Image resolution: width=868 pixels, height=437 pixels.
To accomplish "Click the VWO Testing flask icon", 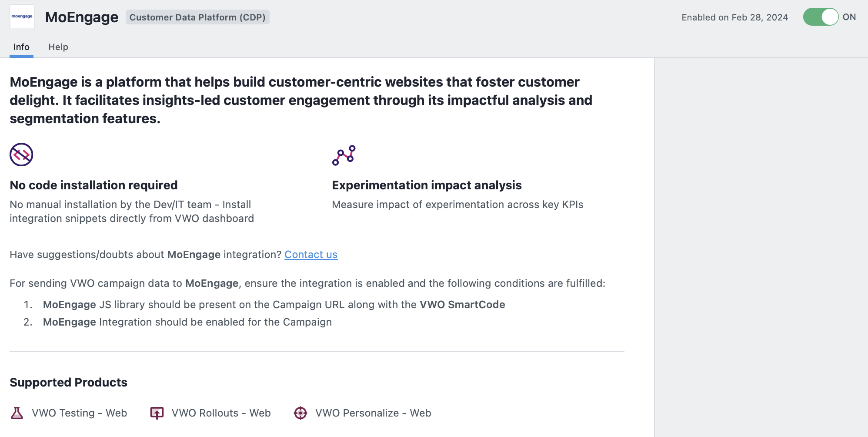I will pos(17,413).
